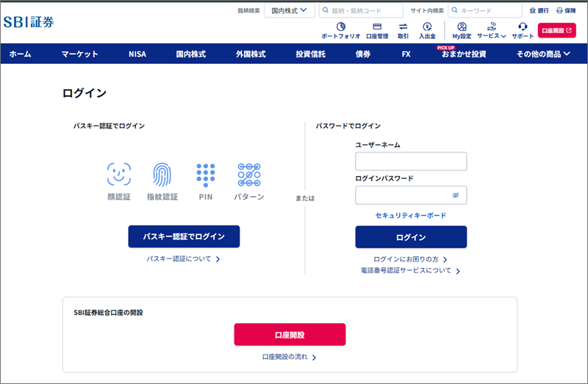Open the My設定 settings icon

click(462, 30)
